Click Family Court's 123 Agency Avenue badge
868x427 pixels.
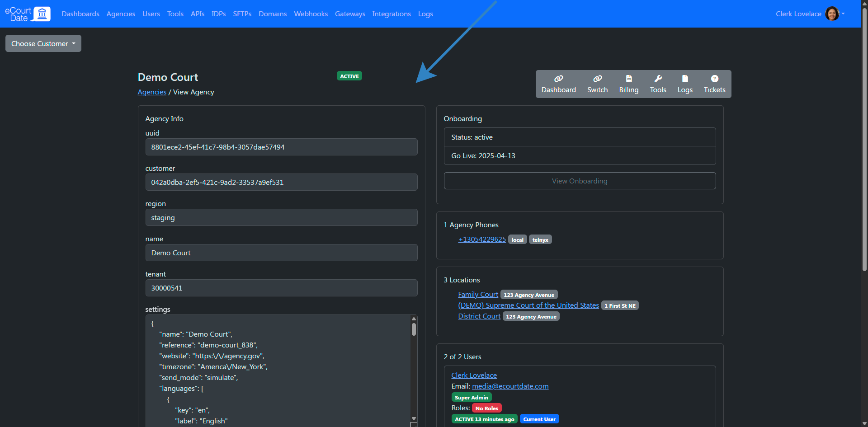[529, 295]
